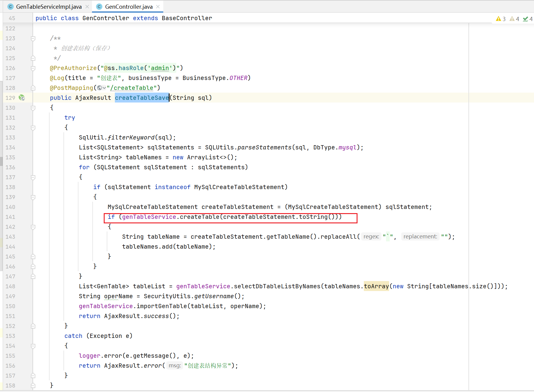Viewport: 534px width, 392px height.
Task: Click the @PreAuthorize annotation
Action: coord(73,68)
